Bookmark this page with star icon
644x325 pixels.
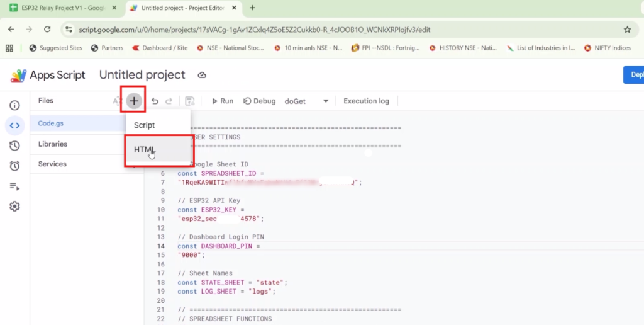(627, 30)
